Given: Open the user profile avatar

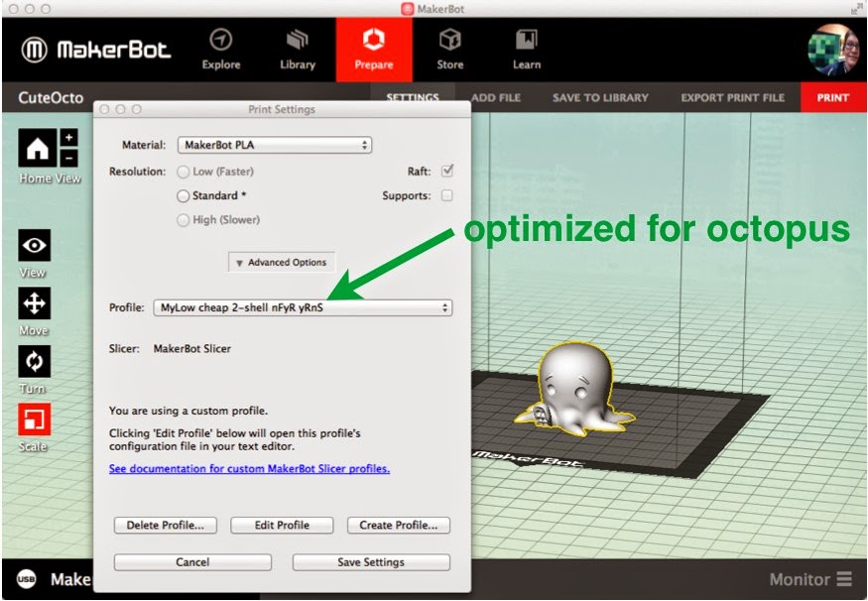Looking at the screenshot, I should pos(833,50).
